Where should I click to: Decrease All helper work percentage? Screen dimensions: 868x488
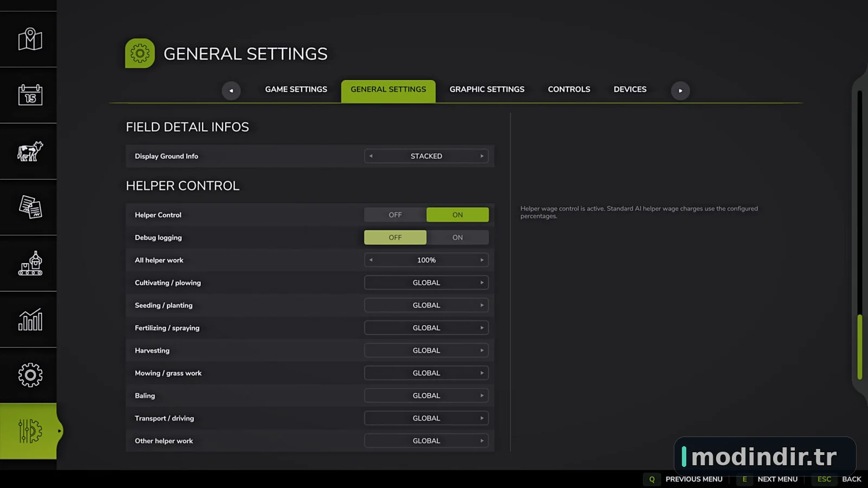pos(371,260)
